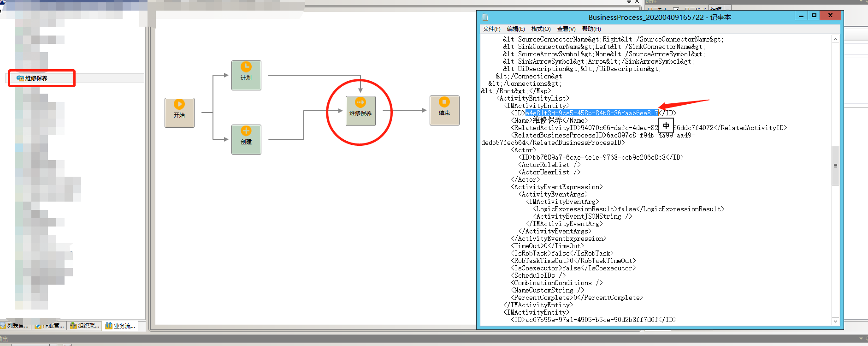
Task: Click the 维修保养 activity node in the diagram
Action: pyautogui.click(x=360, y=110)
